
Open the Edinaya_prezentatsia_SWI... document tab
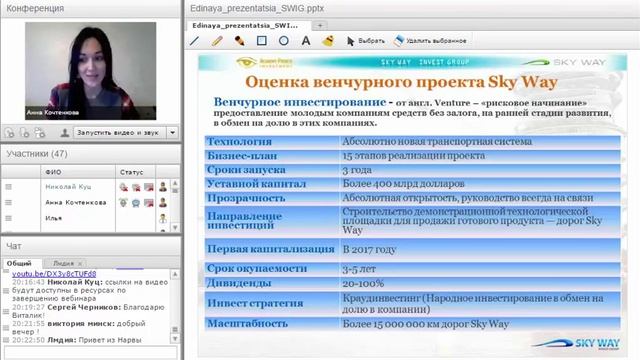coord(245,25)
